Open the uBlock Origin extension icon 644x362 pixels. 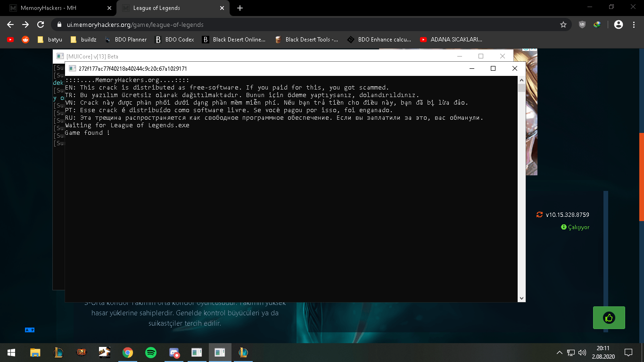click(582, 25)
